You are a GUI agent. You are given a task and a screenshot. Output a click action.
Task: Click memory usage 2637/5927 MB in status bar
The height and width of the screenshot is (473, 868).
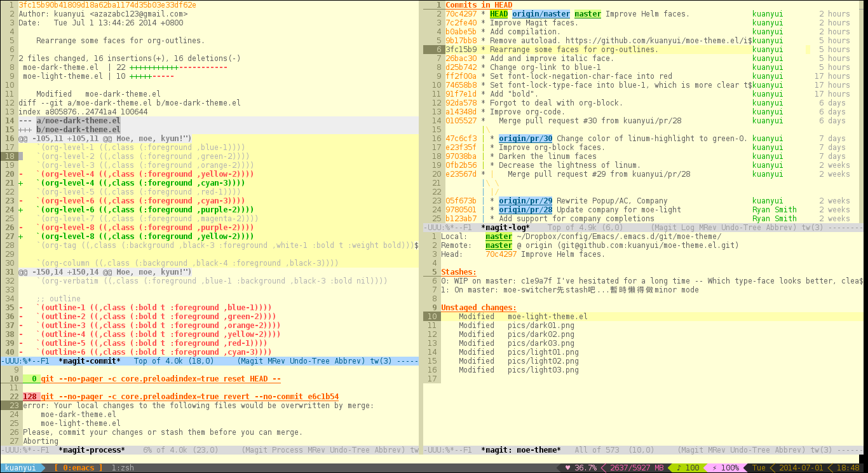[637, 468]
